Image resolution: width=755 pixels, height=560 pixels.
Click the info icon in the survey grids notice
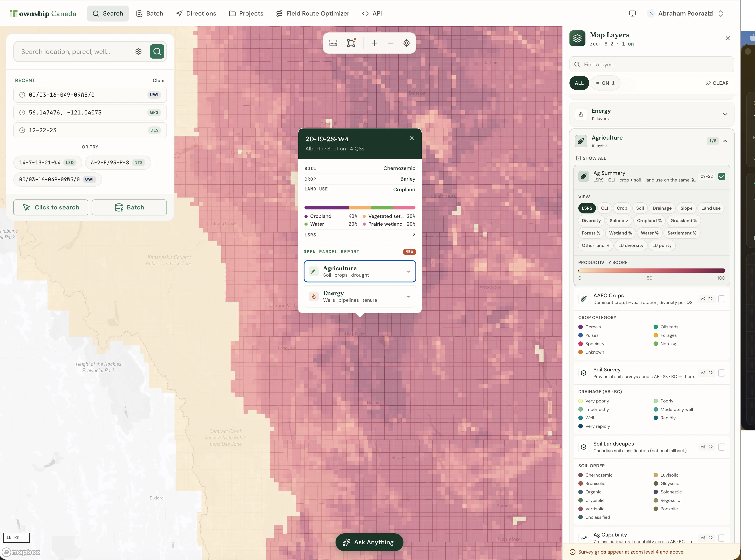coord(573,552)
